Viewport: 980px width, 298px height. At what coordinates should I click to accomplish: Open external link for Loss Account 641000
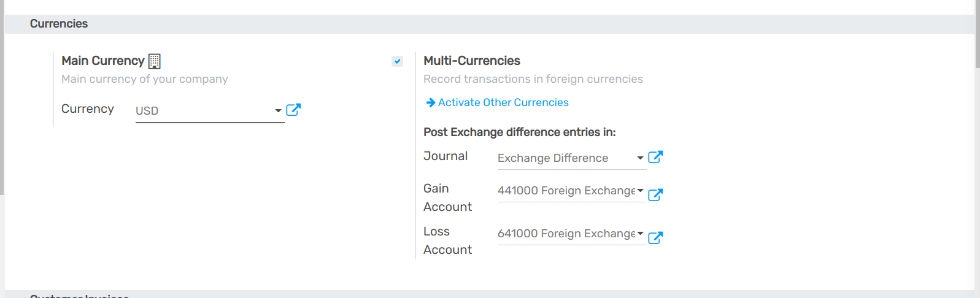pyautogui.click(x=655, y=237)
